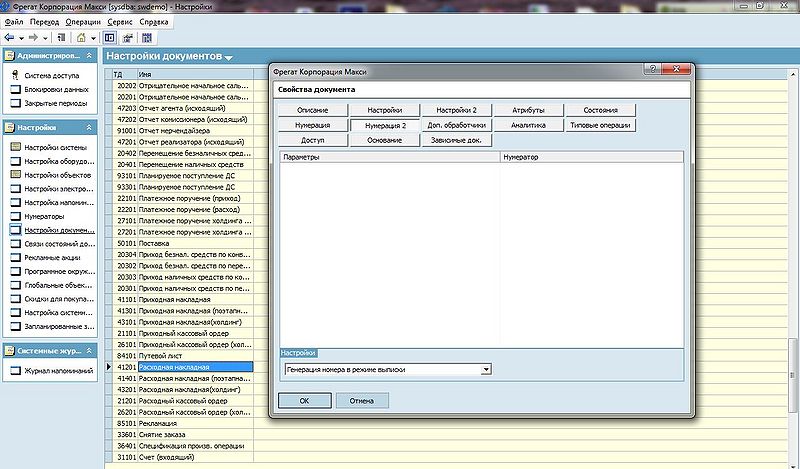800x469 pixels.
Task: Collapse the Настройки sidebar panel chevron
Action: point(89,127)
